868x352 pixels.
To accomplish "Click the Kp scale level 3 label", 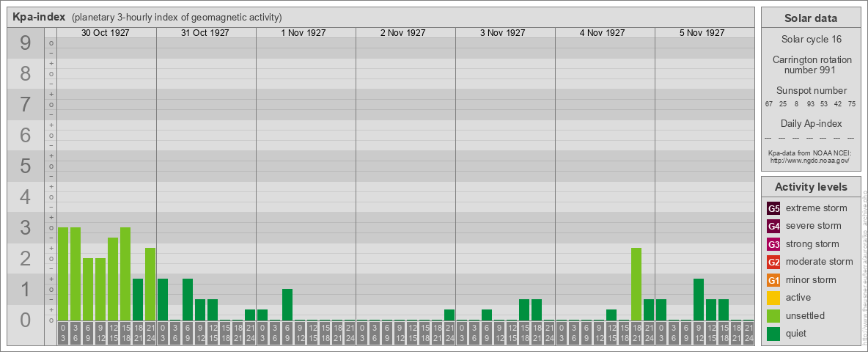I will [x=25, y=227].
